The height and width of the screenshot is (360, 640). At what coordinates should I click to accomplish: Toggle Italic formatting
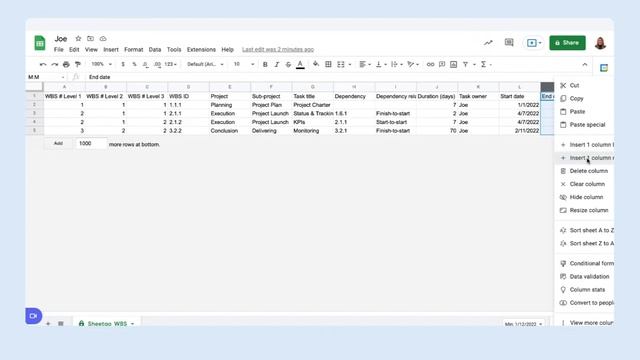click(x=277, y=64)
